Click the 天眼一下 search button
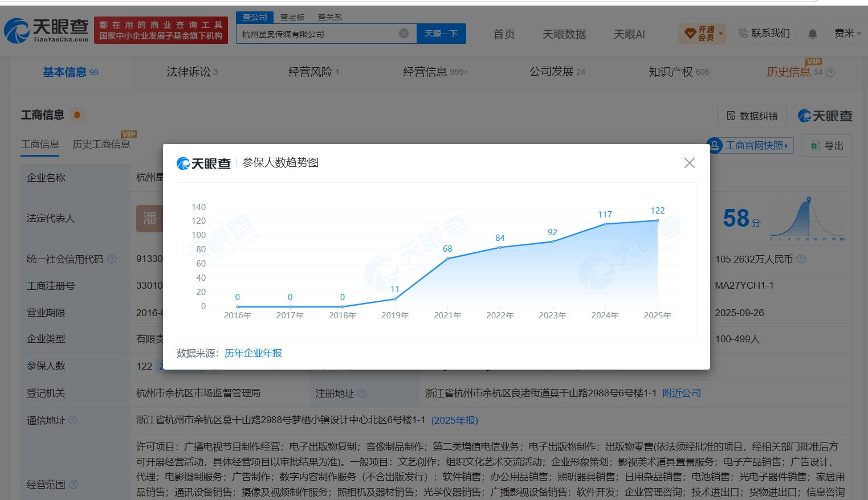The height and width of the screenshot is (500, 868). [x=441, y=34]
